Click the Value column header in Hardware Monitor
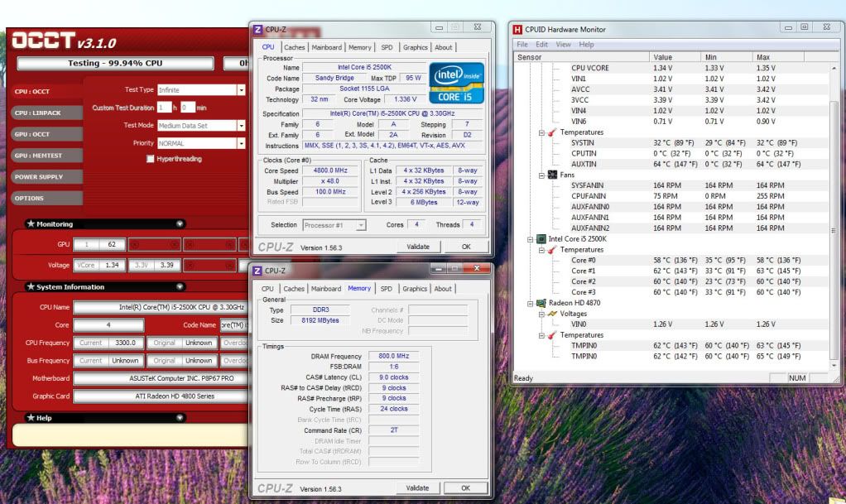 pos(675,57)
